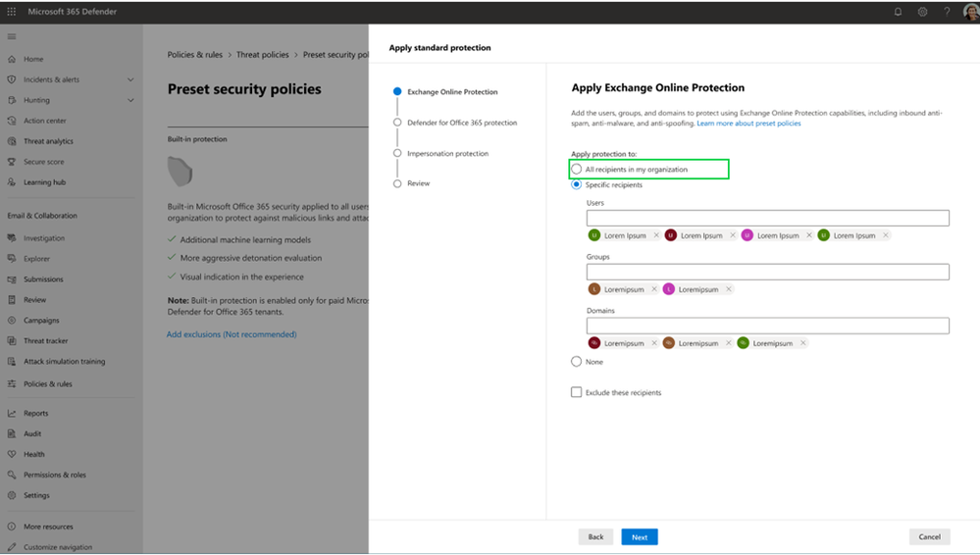Viewport: 980px width, 555px height.
Task: Open the user profile avatar
Action: (971, 12)
